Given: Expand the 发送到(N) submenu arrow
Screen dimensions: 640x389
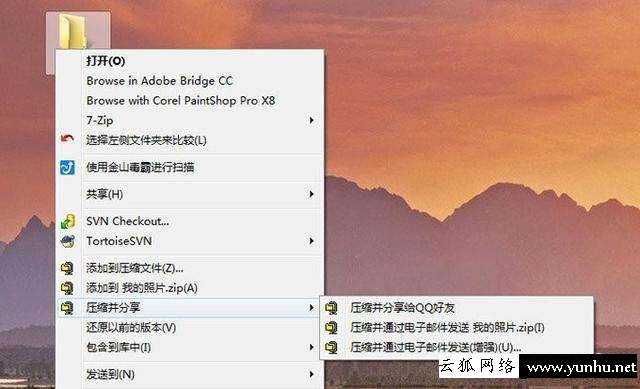Looking at the screenshot, I should pyautogui.click(x=311, y=374).
